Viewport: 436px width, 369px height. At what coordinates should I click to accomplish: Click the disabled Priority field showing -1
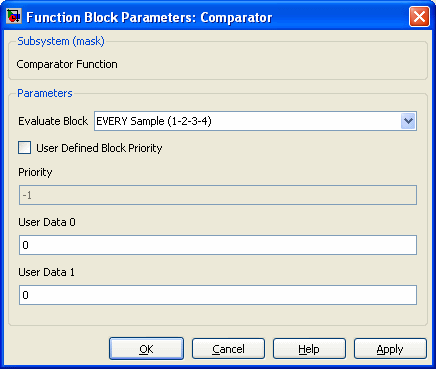pos(218,195)
